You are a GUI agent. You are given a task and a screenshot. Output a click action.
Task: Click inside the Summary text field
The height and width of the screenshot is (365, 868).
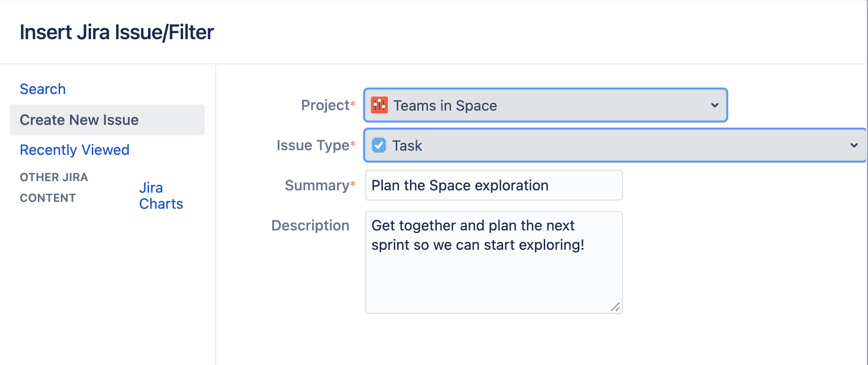493,185
